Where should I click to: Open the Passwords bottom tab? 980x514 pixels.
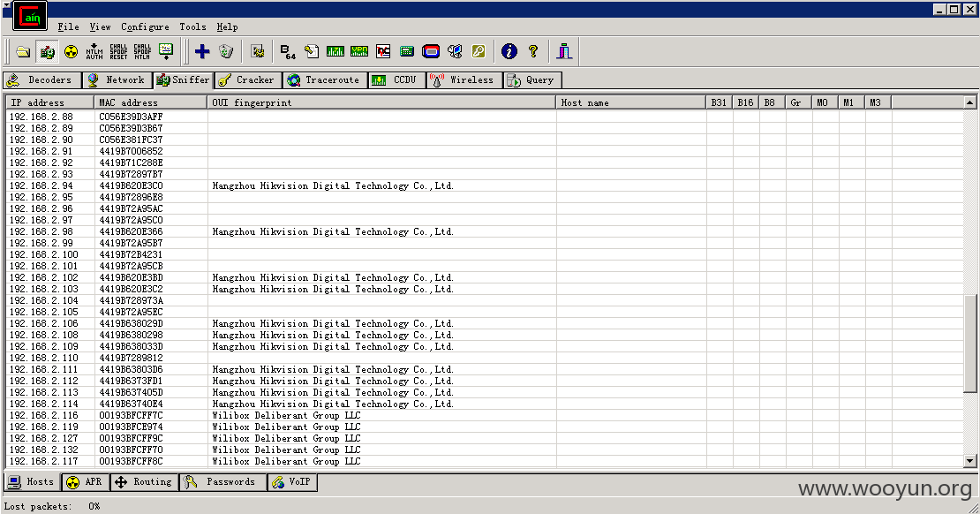(x=222, y=481)
